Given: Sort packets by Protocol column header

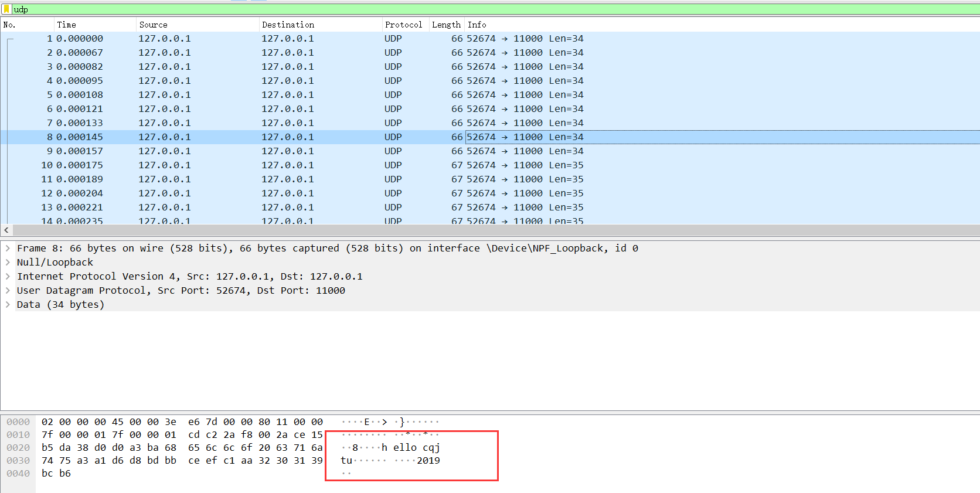Looking at the screenshot, I should 406,25.
